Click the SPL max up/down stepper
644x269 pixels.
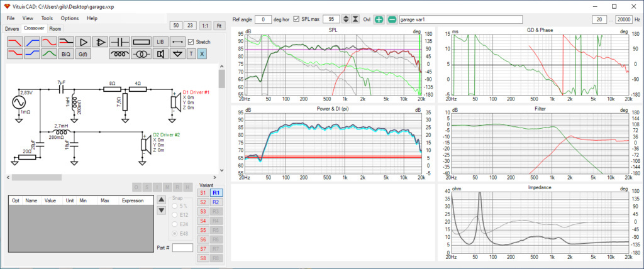345,19
